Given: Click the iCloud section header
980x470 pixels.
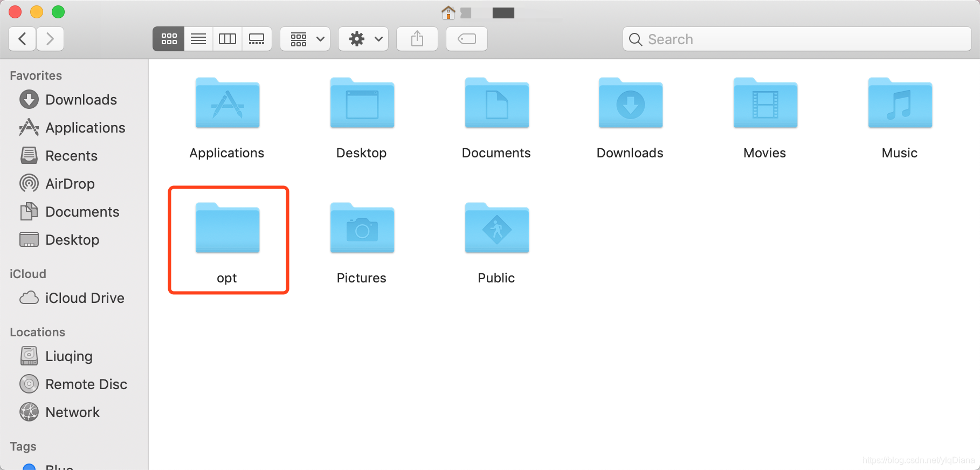Looking at the screenshot, I should (x=28, y=274).
